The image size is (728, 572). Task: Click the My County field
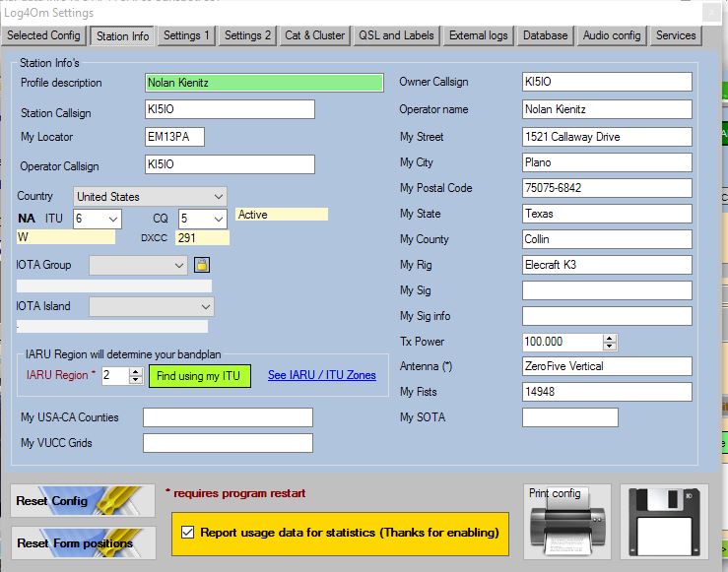click(x=607, y=239)
